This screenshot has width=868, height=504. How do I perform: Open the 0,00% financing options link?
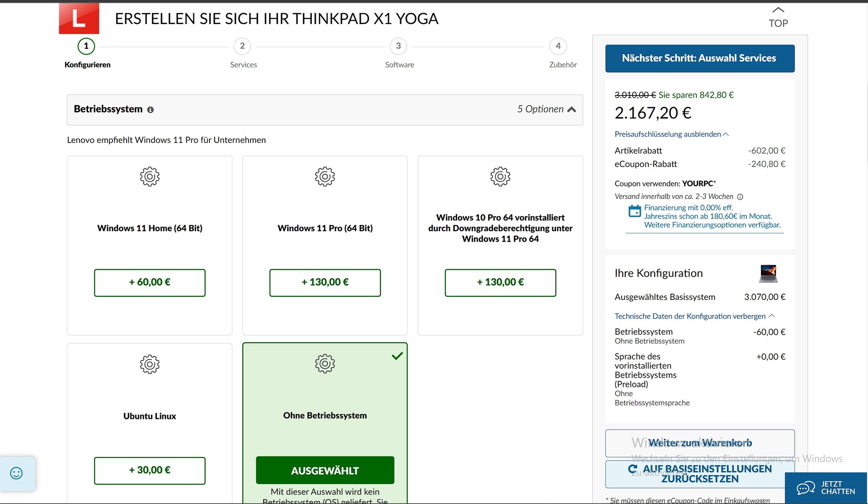712,216
